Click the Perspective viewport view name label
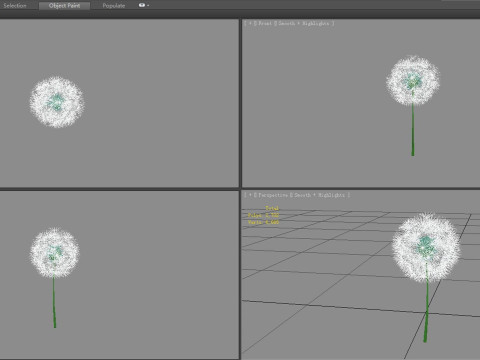Image resolution: width=480 pixels, height=360 pixels. (273, 195)
